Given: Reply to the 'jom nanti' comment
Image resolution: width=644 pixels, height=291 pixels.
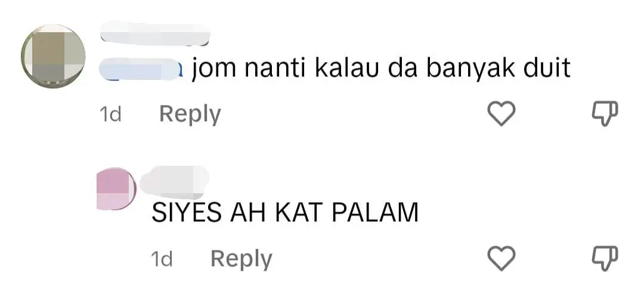Looking at the screenshot, I should (190, 114).
